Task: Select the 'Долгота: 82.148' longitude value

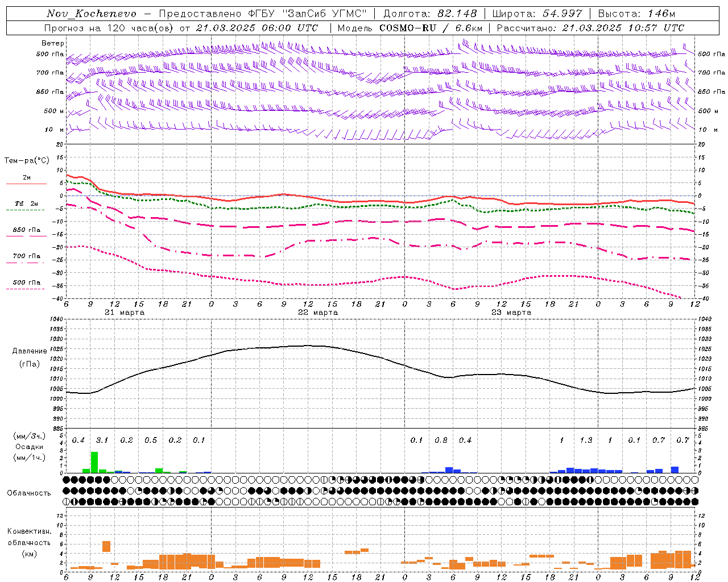Action: tap(430, 14)
